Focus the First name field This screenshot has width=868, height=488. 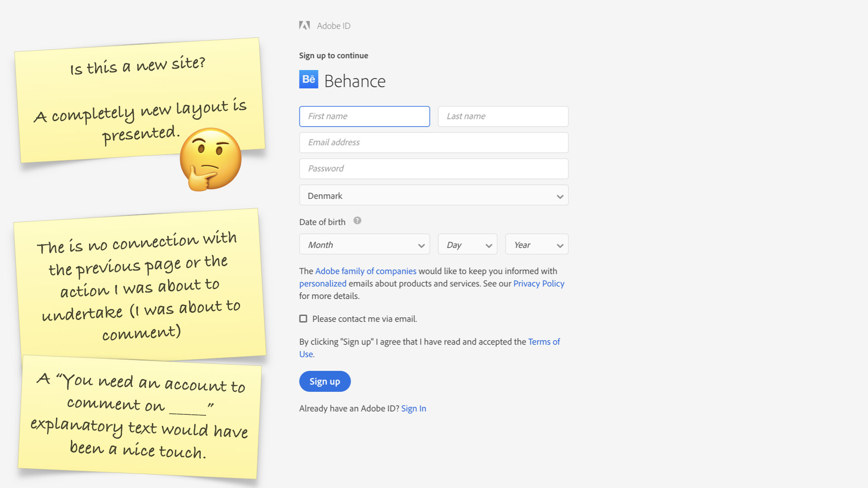tap(364, 117)
